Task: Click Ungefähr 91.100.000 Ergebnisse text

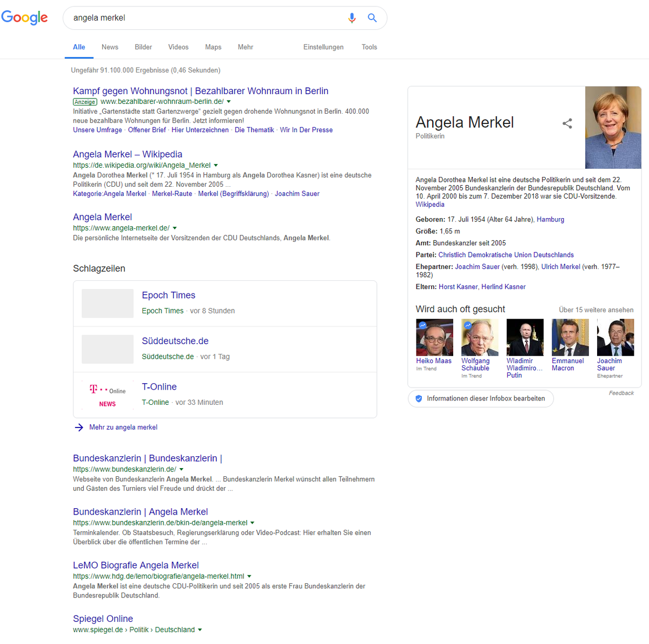Action: [x=146, y=70]
